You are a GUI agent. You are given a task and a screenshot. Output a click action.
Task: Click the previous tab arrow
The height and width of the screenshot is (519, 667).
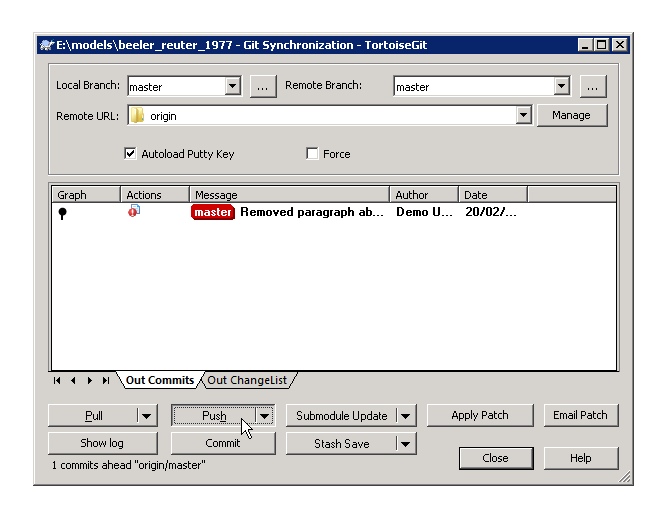73,380
